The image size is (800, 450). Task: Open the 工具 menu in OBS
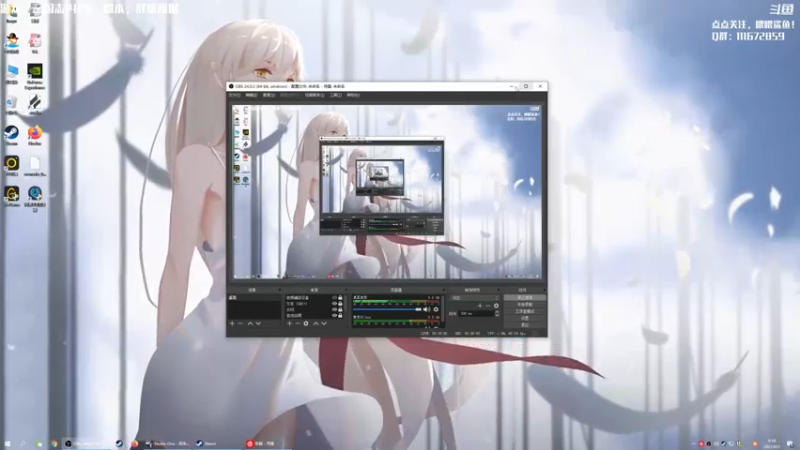point(335,95)
